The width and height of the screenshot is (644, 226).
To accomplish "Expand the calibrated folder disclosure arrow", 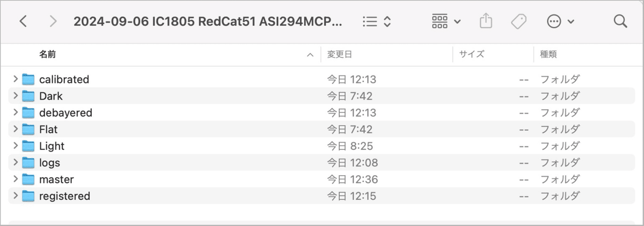I will tap(16, 79).
